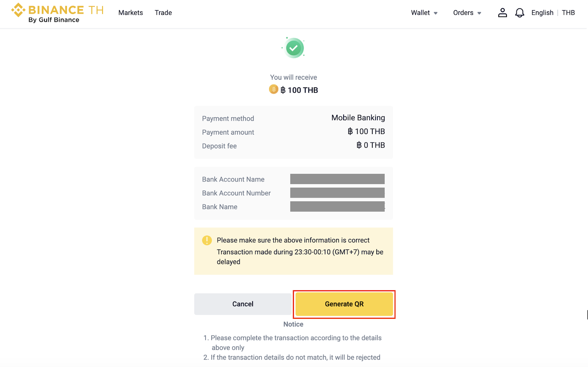Click the redacted Bank Account Name field
This screenshot has height=367, width=588.
pos(337,179)
